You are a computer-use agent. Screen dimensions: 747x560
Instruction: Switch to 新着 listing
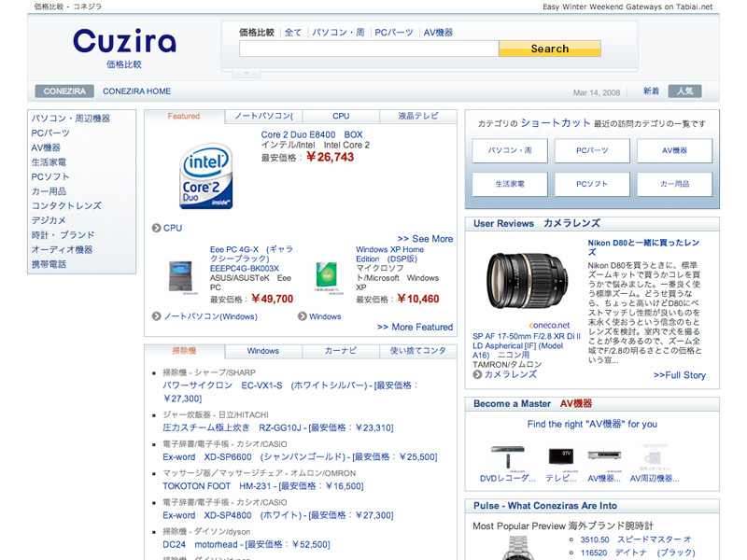point(651,91)
